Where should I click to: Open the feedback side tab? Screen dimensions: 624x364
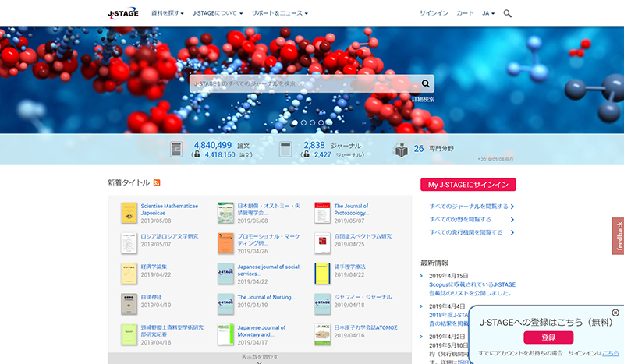[x=619, y=236]
